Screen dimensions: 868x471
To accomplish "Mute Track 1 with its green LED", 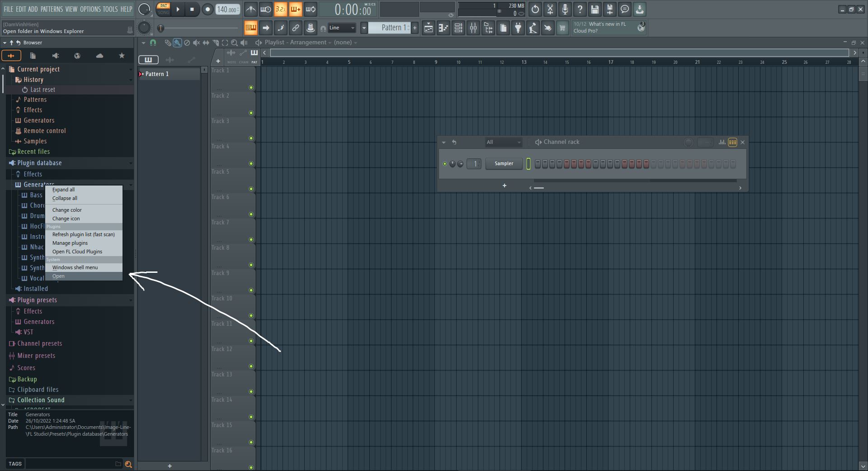I will point(251,88).
